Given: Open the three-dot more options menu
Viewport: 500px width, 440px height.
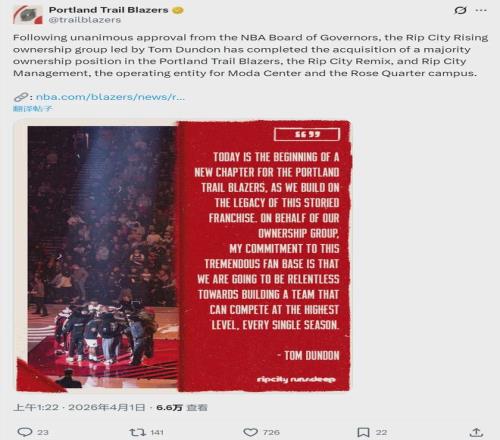Looking at the screenshot, I should pyautogui.click(x=481, y=10).
